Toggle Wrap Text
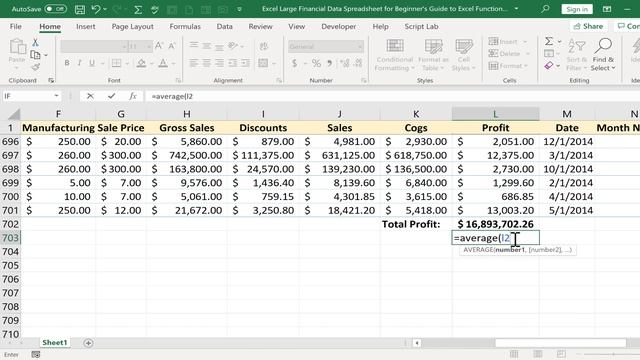 pos(264,46)
